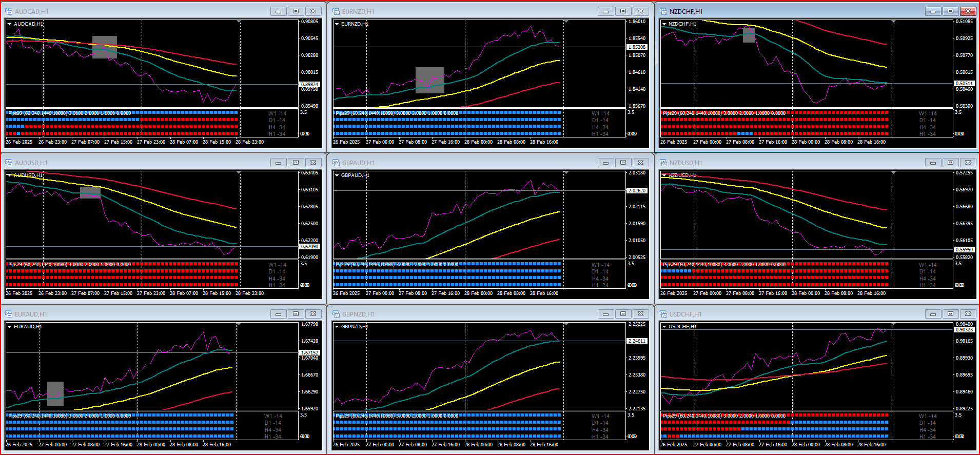Maximize the AUDUSD,H1 chart window
Screen dimensions: 980x455
click(x=296, y=163)
